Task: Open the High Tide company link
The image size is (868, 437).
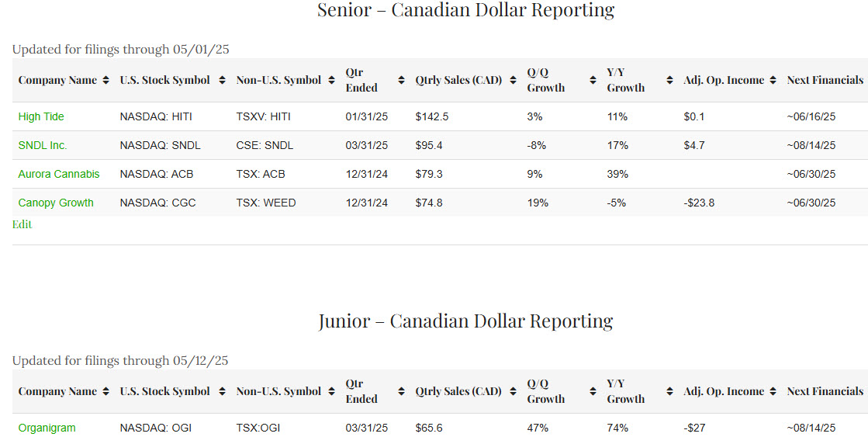Action: pos(41,116)
